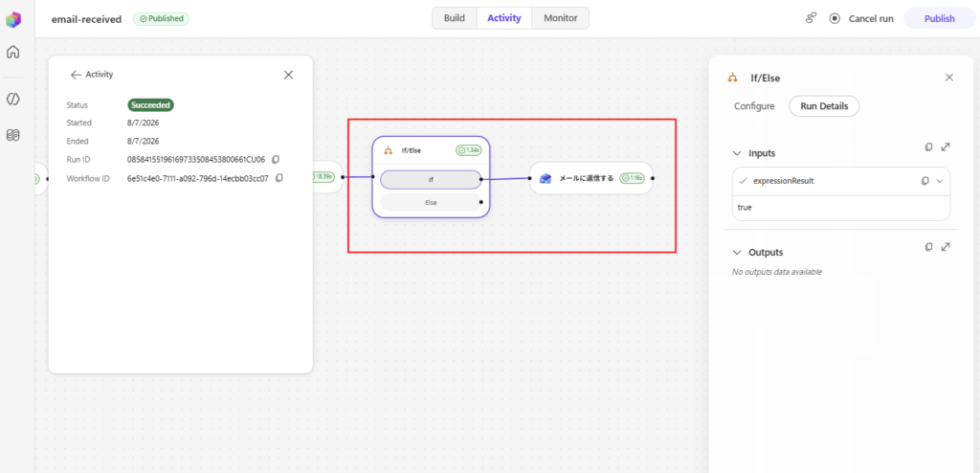Click the stop icon for Cancel run

(835, 18)
